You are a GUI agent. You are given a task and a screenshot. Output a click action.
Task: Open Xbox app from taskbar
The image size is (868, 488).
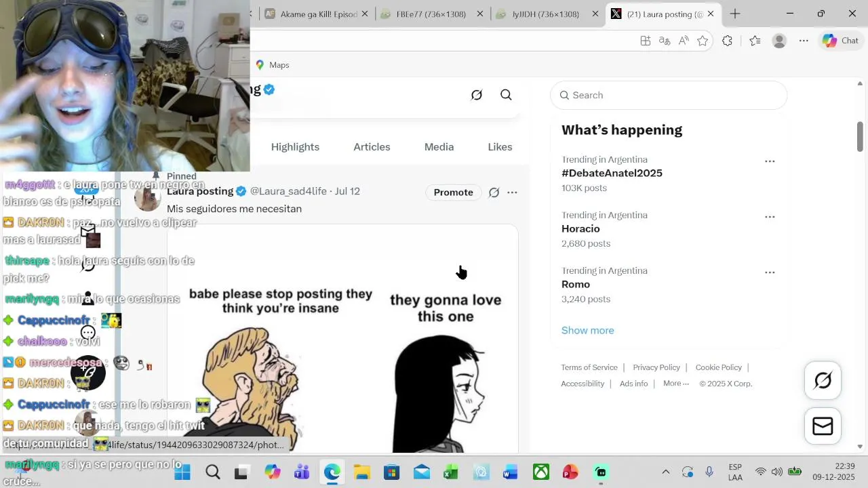(x=540, y=472)
